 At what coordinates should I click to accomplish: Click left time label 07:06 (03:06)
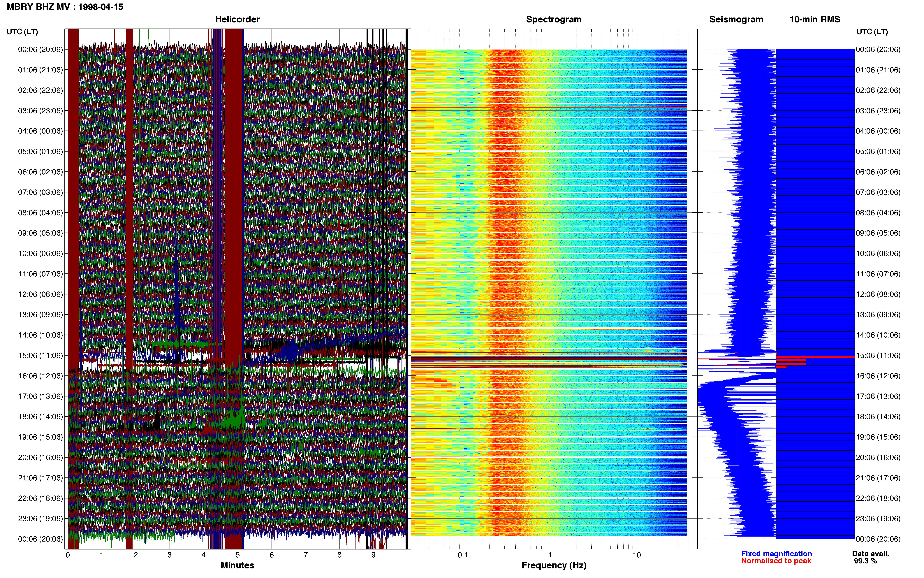coord(41,192)
